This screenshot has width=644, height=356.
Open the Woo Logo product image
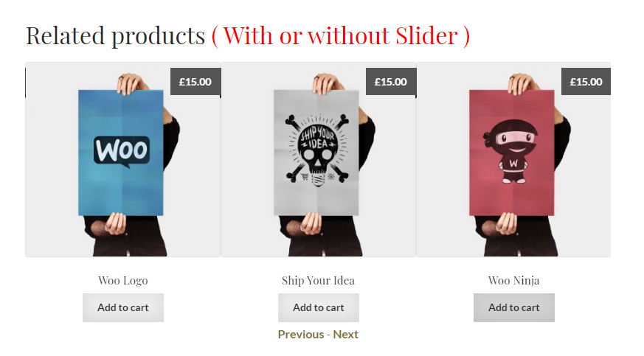click(x=122, y=159)
